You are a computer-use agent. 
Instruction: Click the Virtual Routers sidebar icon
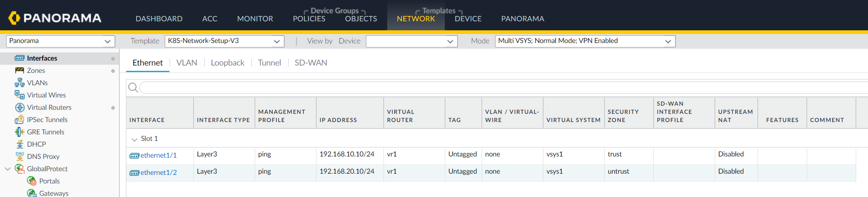coord(19,107)
